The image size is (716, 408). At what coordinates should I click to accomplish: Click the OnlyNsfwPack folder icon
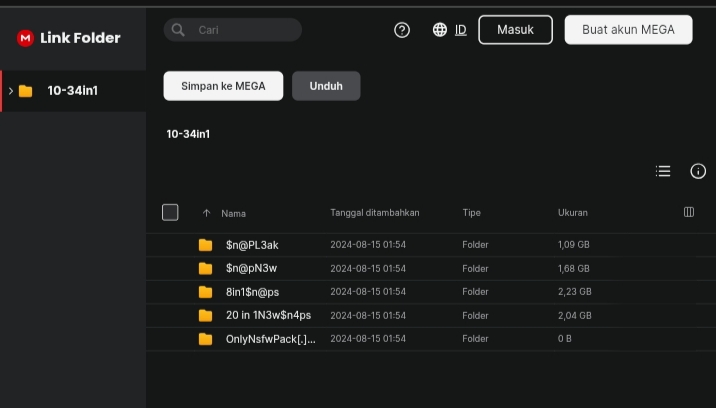[205, 339]
